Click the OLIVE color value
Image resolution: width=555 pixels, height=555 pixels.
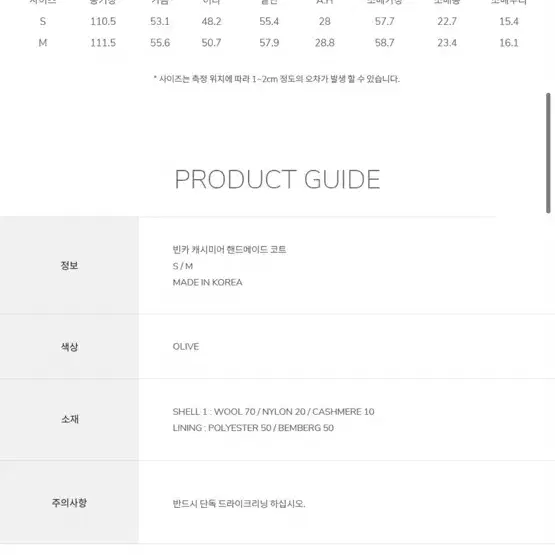click(186, 347)
